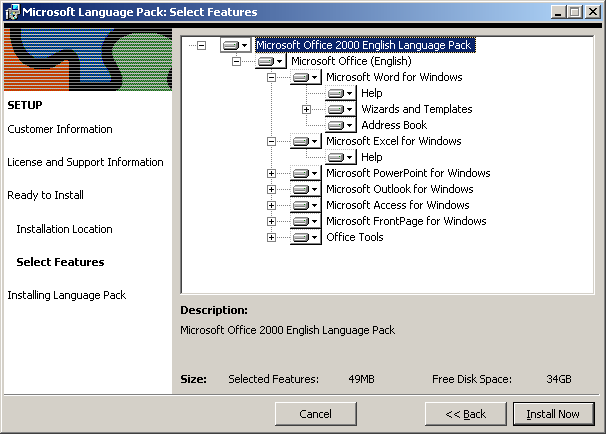Click drive icon for Microsoft Access for Windows
The height and width of the screenshot is (434, 606).
click(305, 205)
